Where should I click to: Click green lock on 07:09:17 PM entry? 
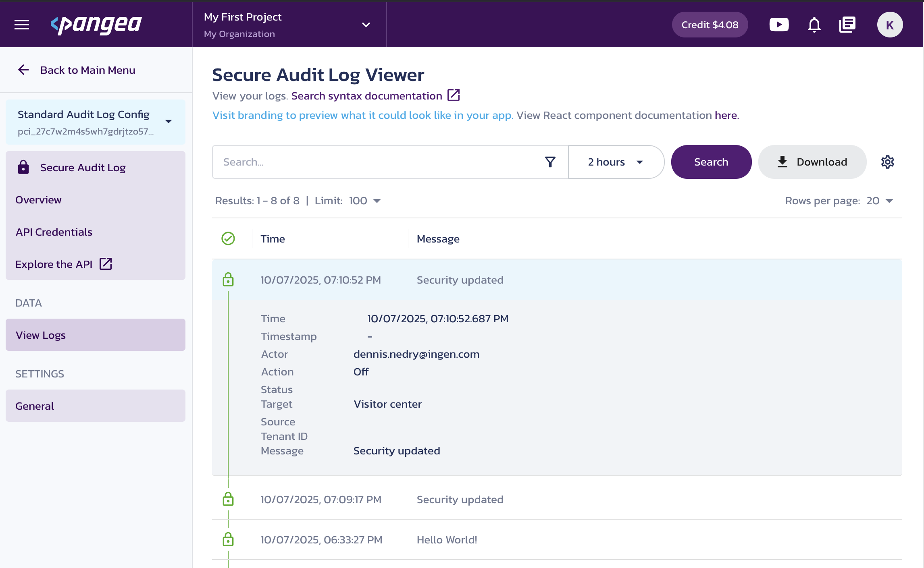[228, 500]
